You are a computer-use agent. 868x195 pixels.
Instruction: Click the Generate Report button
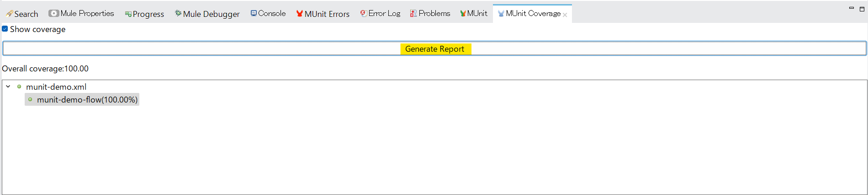click(x=434, y=49)
